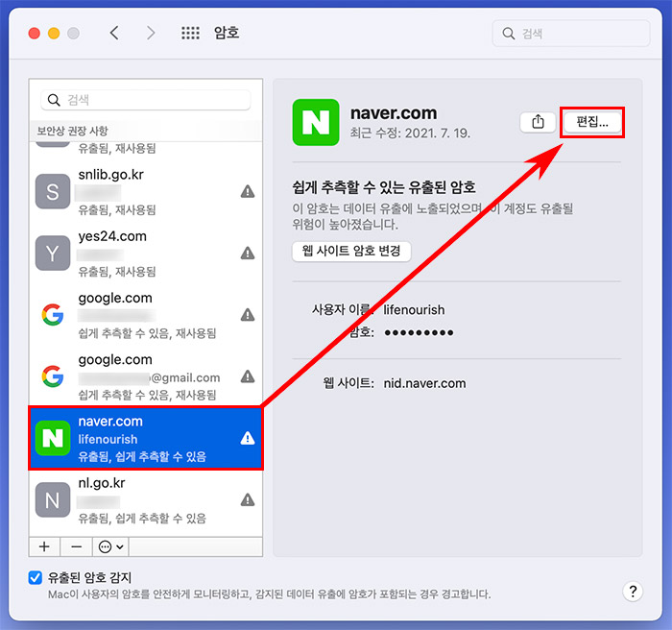Click large Naver logo in detail pane

316,122
